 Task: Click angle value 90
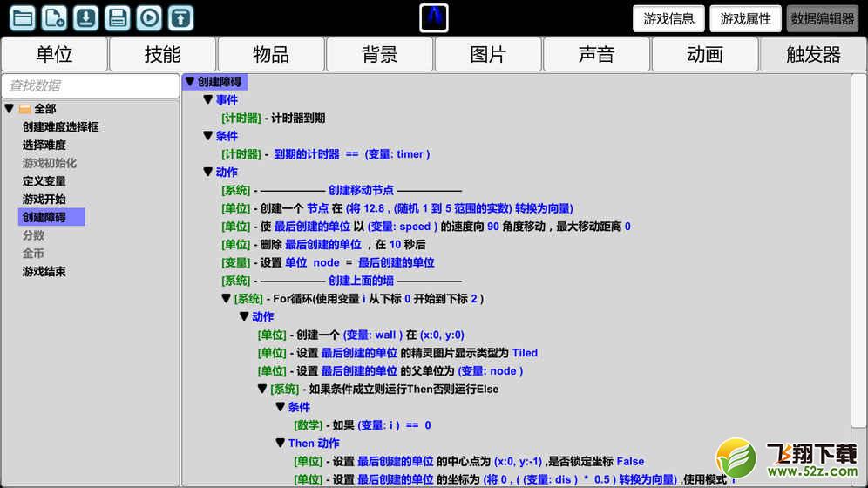pos(493,227)
